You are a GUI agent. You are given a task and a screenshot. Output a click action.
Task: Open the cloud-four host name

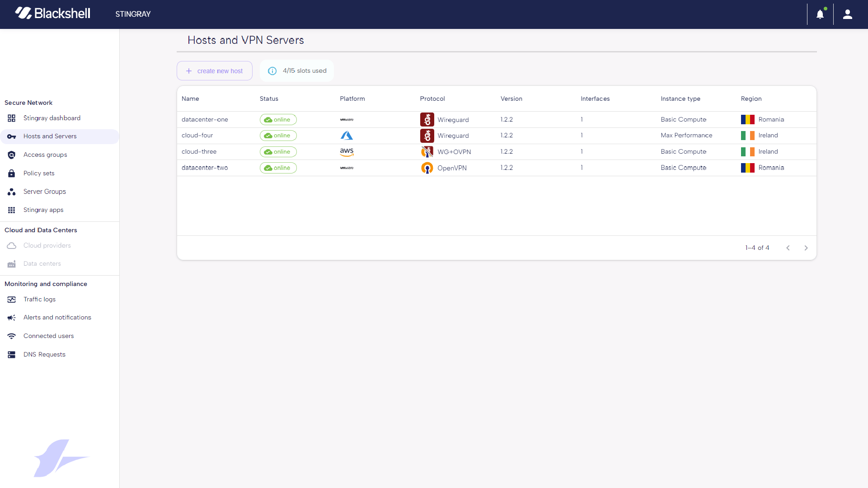click(x=197, y=136)
